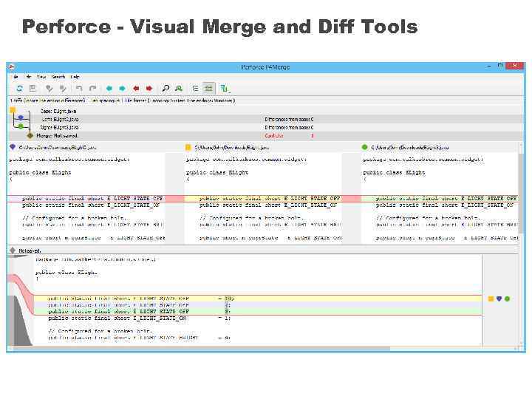Screen dimensions: 532x399
Task: Open the Help menu
Action: click(75, 77)
